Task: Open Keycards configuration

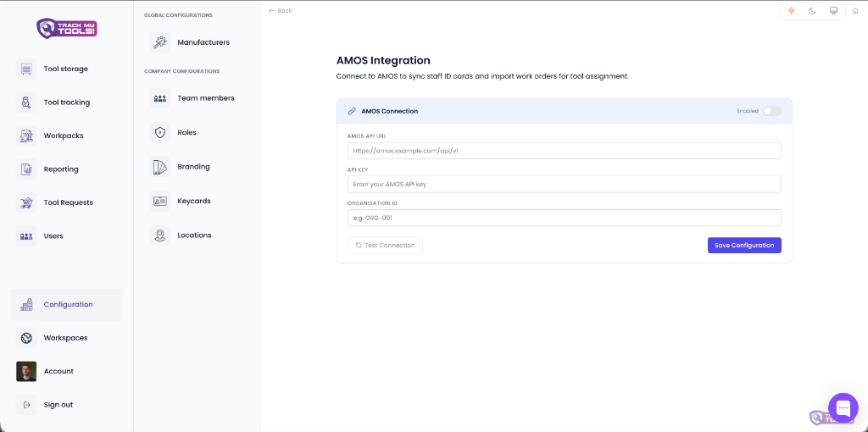Action: (194, 201)
